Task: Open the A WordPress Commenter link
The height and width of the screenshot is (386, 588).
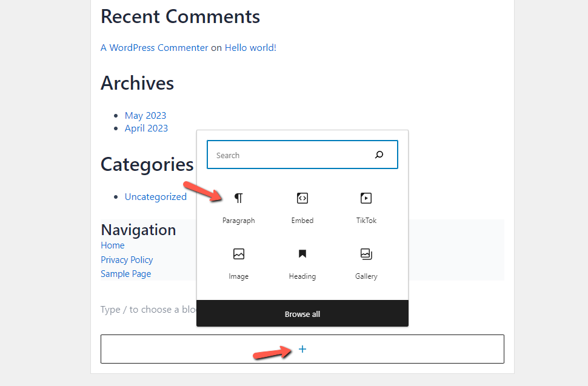Action: [x=154, y=48]
